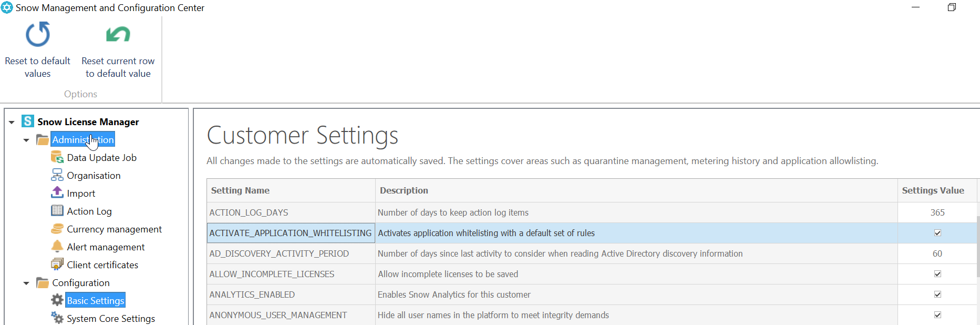Click the Administration folder icon
The width and height of the screenshot is (980, 325).
point(43,139)
